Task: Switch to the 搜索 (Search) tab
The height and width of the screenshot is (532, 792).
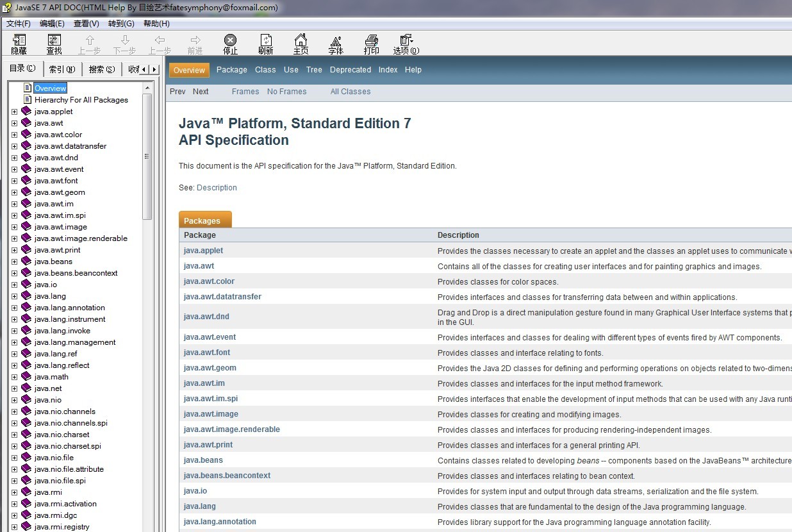Action: click(102, 69)
